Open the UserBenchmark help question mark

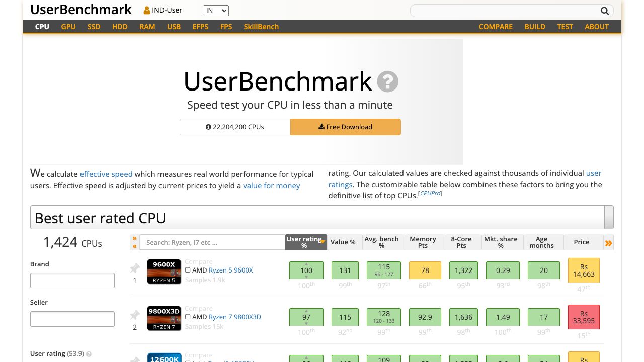click(x=388, y=81)
